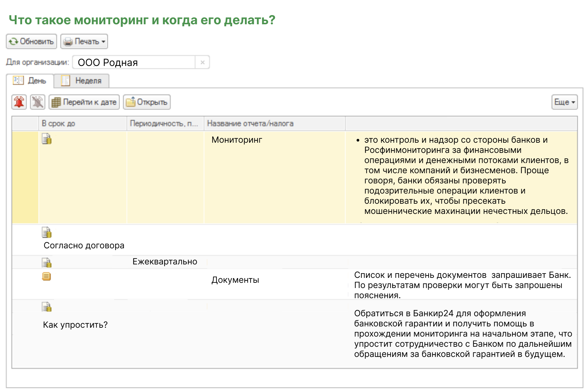Switch to the Неделя tab
This screenshot has width=587, height=392.
82,81
